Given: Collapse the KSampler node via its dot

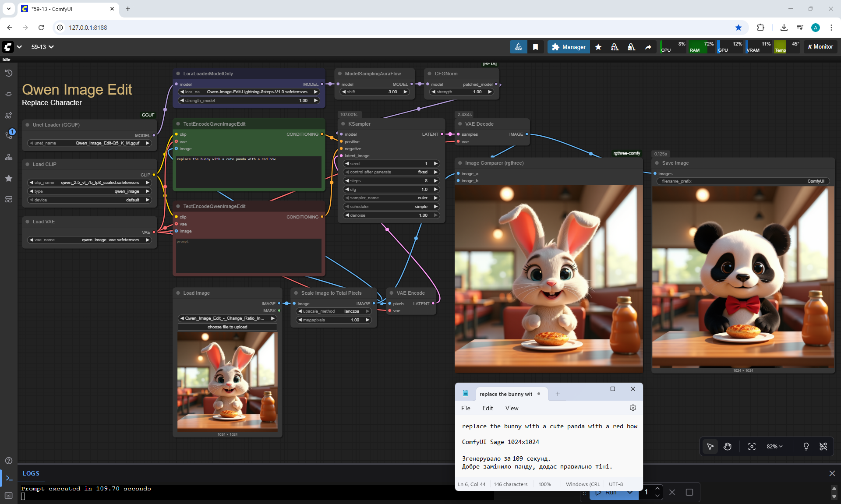Looking at the screenshot, I should coord(343,124).
